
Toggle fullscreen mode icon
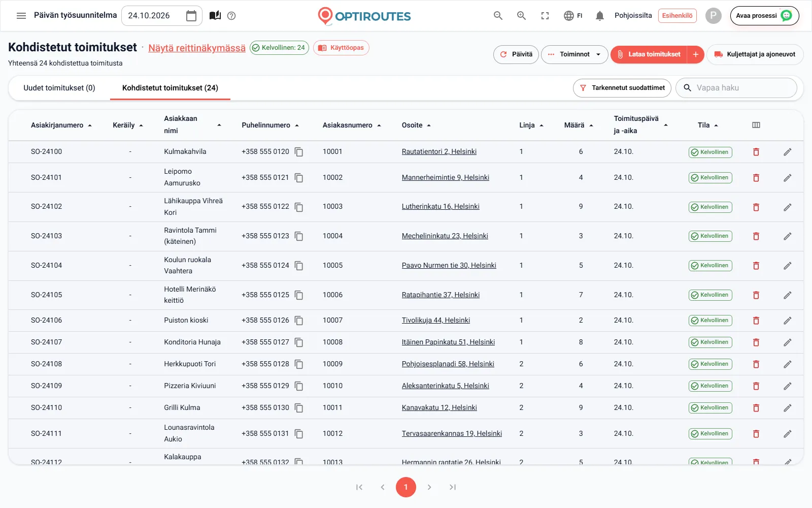pos(545,16)
